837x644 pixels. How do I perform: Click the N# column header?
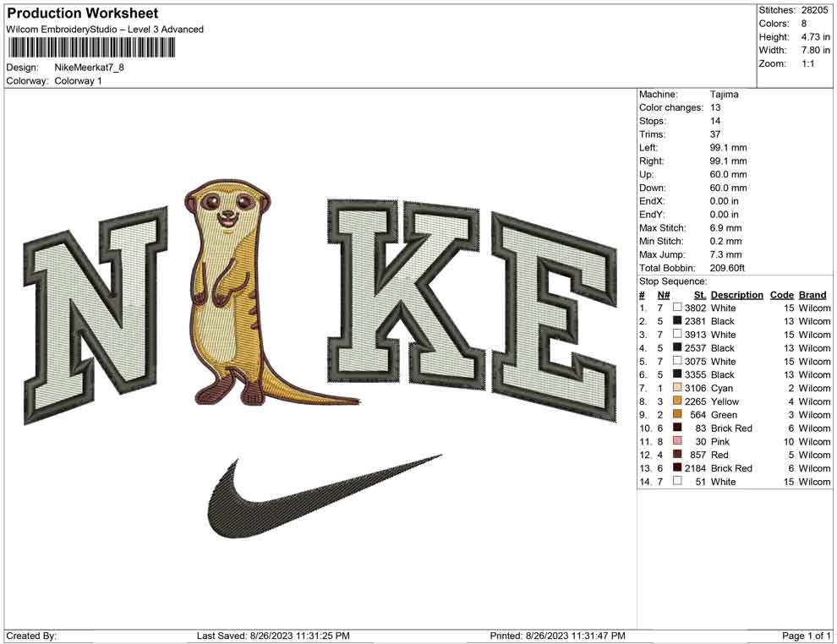click(x=664, y=294)
